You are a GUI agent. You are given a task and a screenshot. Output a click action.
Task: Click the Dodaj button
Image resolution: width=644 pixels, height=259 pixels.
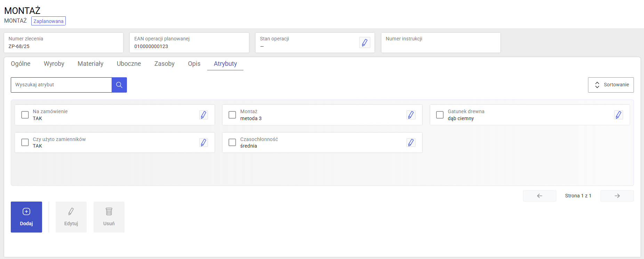click(x=26, y=217)
